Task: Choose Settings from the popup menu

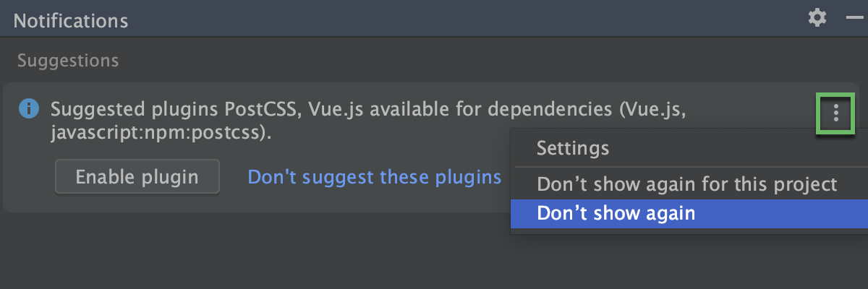Action: (x=572, y=149)
